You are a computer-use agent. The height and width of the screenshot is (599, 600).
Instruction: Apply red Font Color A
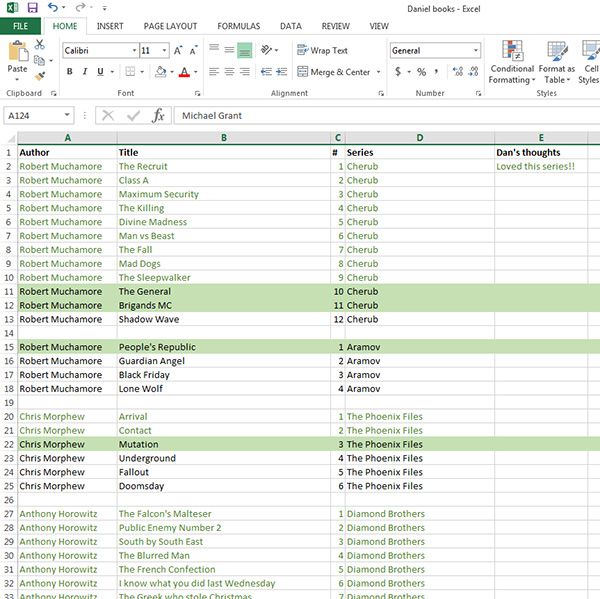(184, 72)
